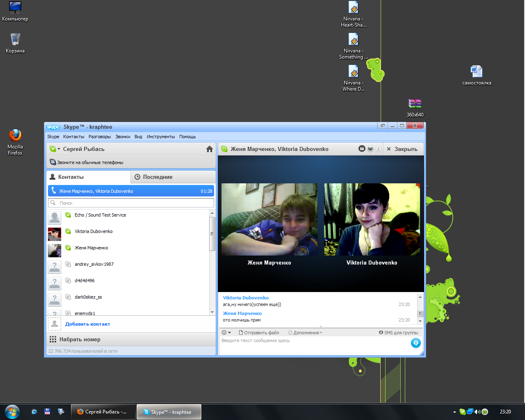Click Viktoria Dubovenko's avatar thumbnail in contacts
The image size is (525, 420).
coord(55,234)
